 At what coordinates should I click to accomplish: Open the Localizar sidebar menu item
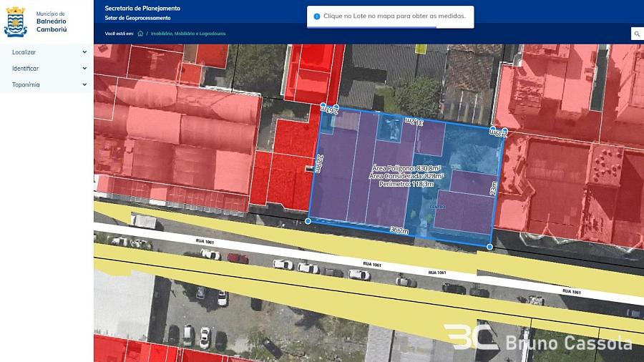click(24, 52)
